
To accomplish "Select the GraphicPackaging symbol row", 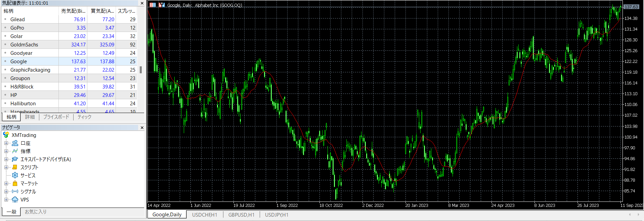I will (x=70, y=70).
